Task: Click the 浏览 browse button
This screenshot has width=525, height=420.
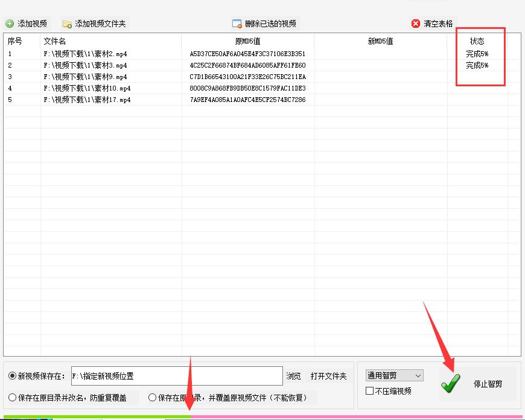Action: click(x=293, y=376)
